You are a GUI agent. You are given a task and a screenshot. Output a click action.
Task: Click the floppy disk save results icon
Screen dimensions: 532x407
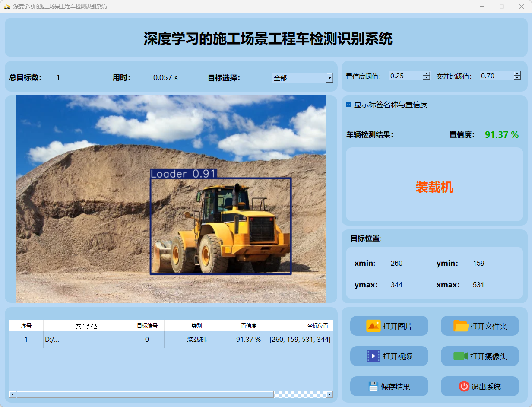pyautogui.click(x=373, y=386)
